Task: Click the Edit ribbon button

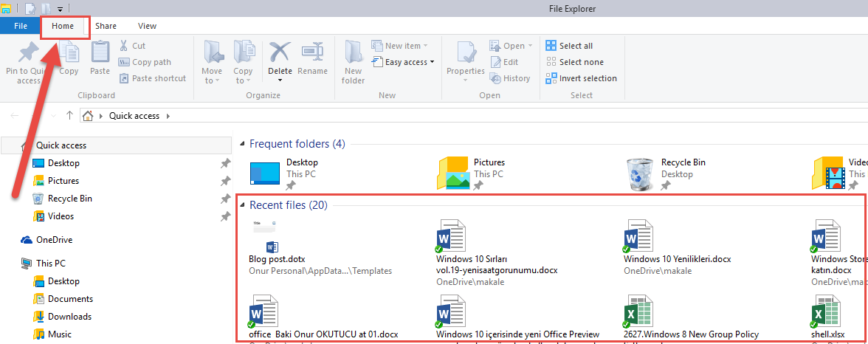Action: 503,62
